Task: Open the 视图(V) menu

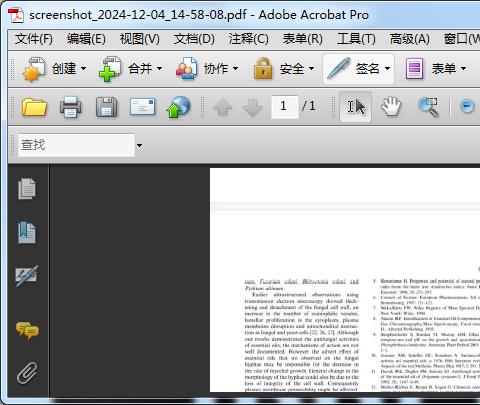Action: pos(140,39)
